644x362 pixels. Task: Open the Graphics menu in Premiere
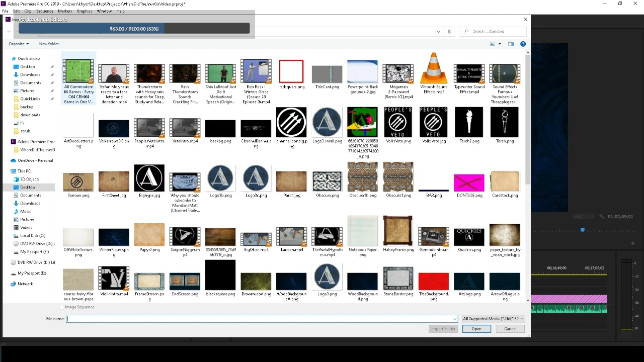click(x=84, y=11)
